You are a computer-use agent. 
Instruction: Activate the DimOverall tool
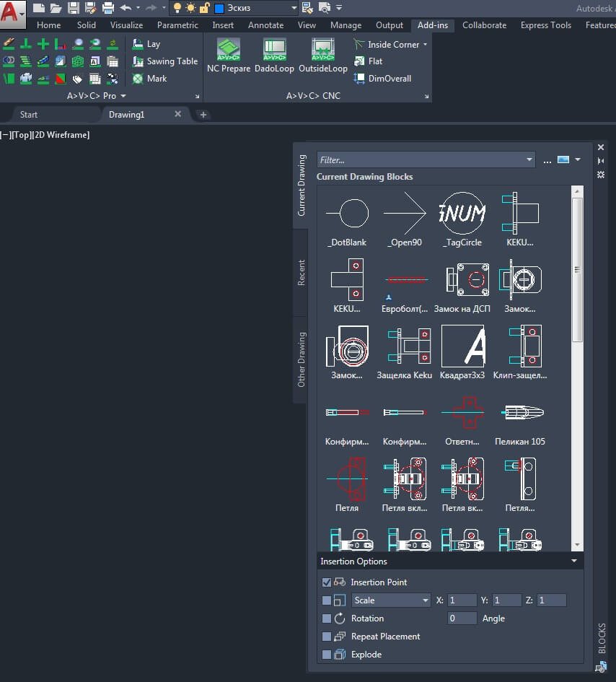coord(382,79)
